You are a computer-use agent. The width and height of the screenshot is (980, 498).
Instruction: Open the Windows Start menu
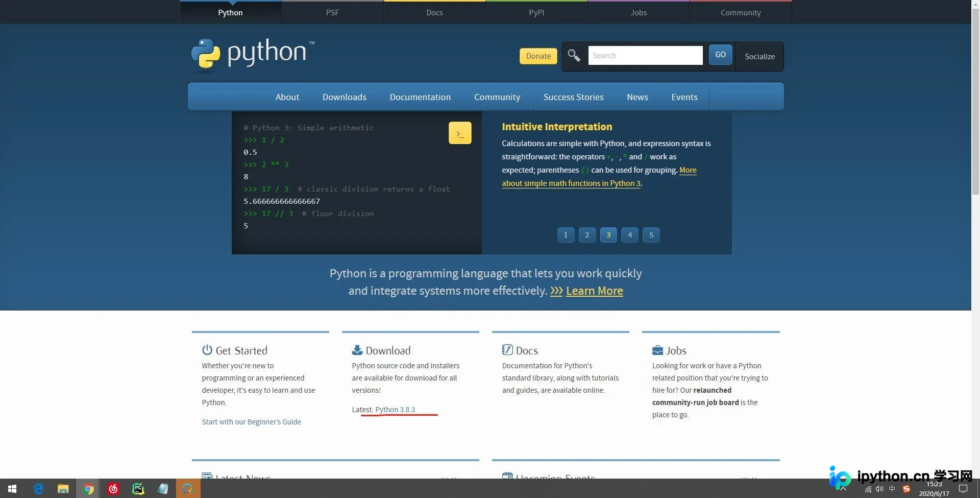tap(12, 489)
